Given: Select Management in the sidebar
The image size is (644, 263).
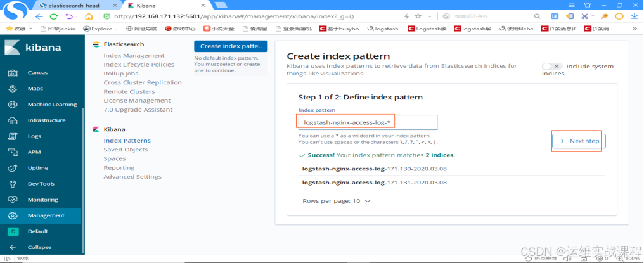Looking at the screenshot, I should point(41,215).
